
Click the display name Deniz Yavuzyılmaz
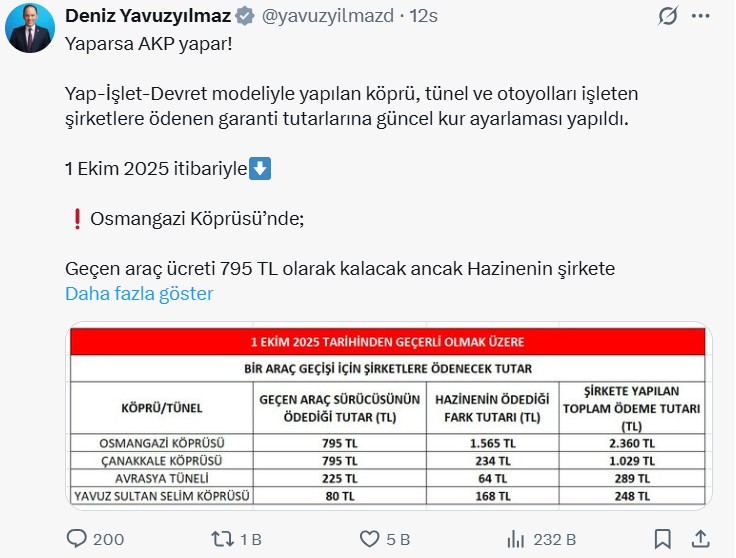pyautogui.click(x=149, y=17)
